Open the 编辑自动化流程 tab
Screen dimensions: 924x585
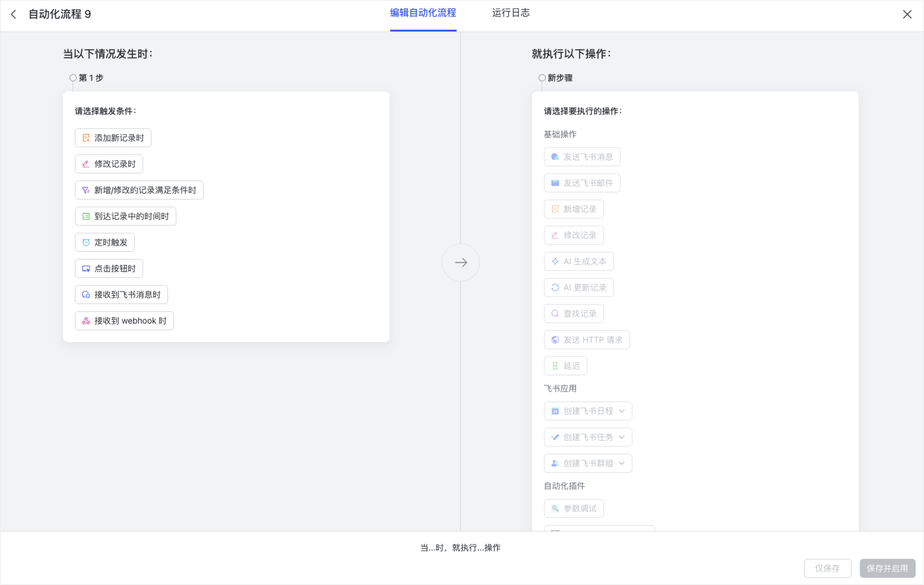pyautogui.click(x=423, y=13)
